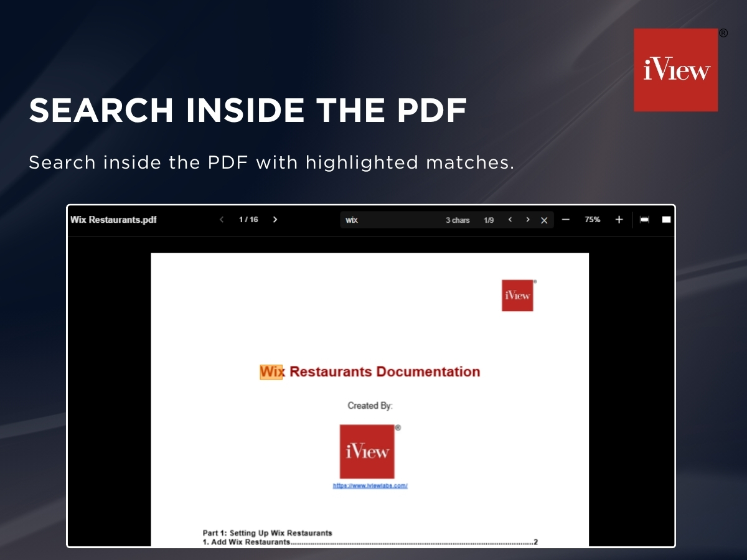Click the 1/9 match counter
The height and width of the screenshot is (560, 747).
489,220
